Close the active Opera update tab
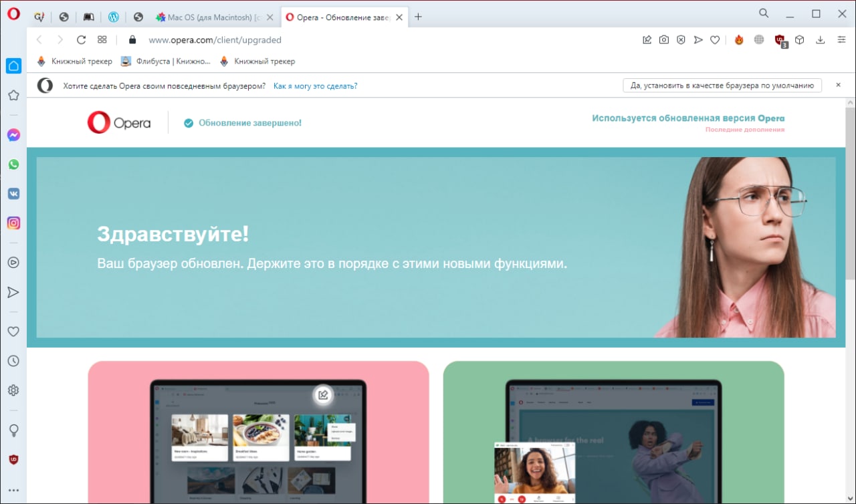The width and height of the screenshot is (856, 504). coord(399,17)
